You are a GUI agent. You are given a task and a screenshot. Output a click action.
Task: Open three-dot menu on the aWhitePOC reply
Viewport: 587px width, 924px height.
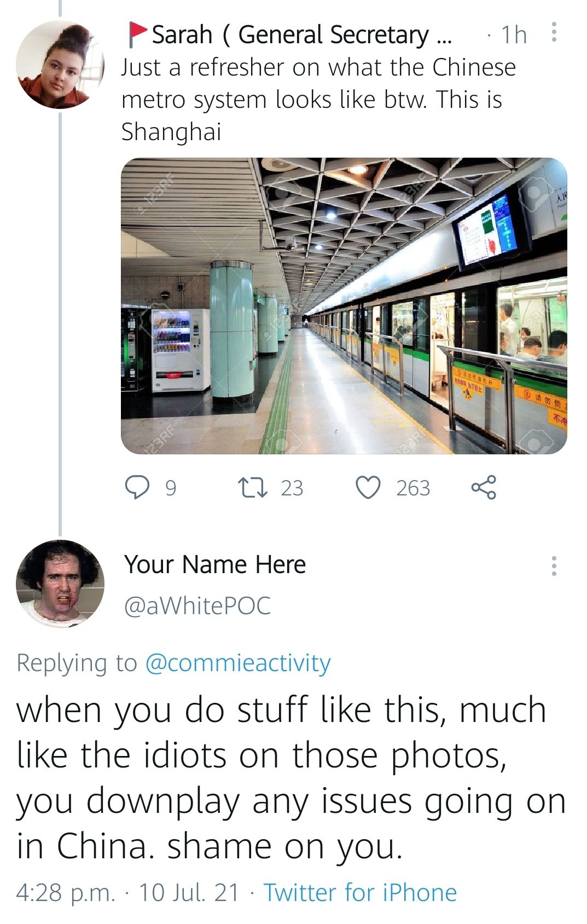pos(554,566)
